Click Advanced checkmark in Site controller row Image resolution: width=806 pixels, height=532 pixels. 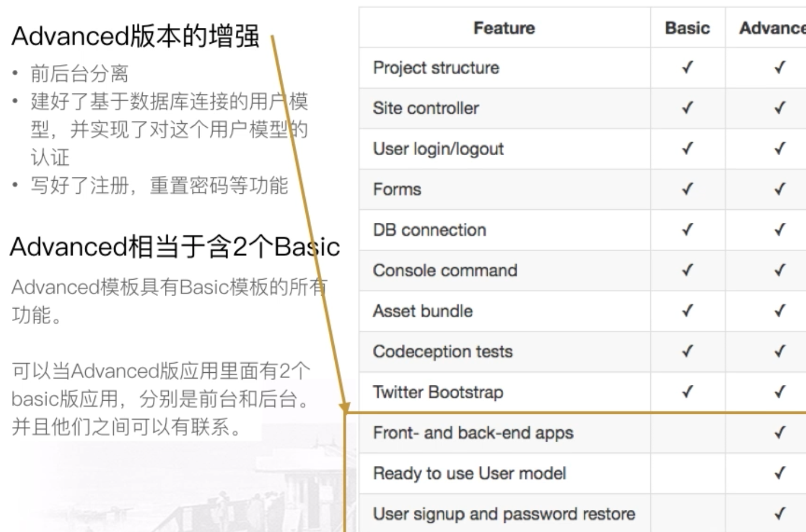[780, 107]
